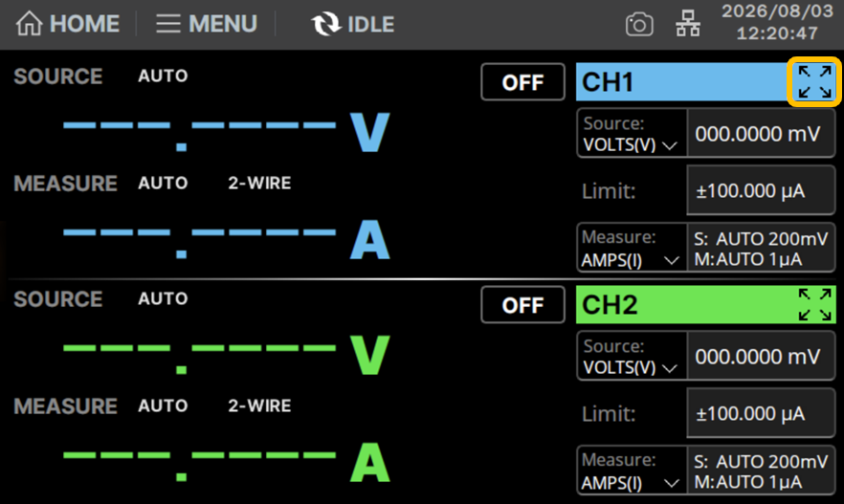Open CH2 Measure AMPS(I) dropdown
Image resolution: width=844 pixels, height=504 pixels.
632,471
